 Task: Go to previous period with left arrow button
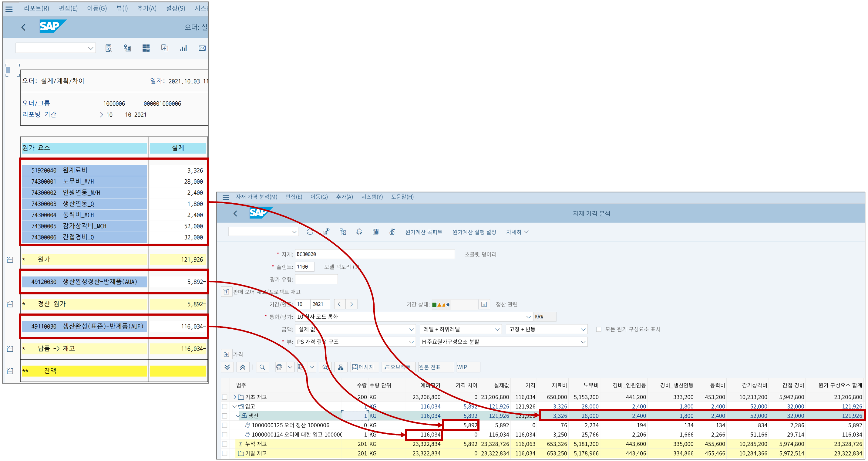click(x=339, y=304)
